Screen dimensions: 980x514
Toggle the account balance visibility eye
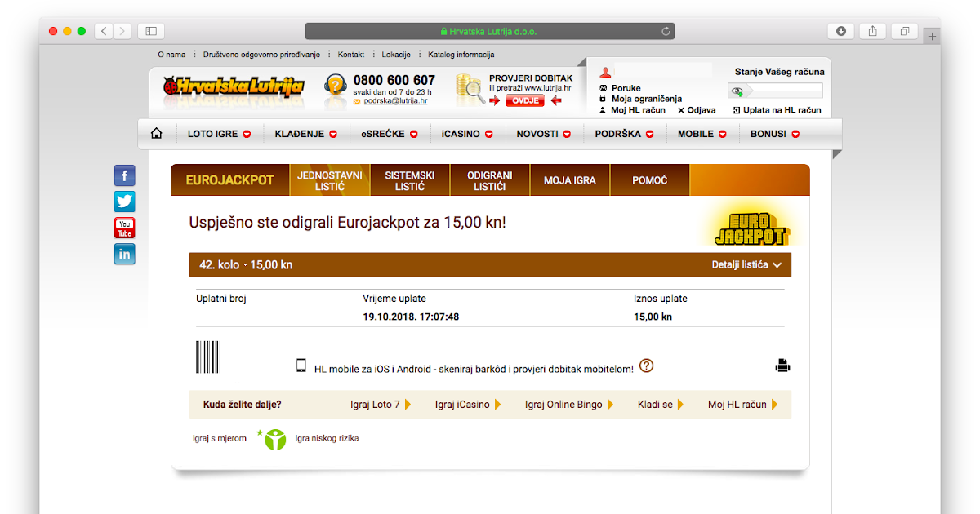(x=737, y=91)
